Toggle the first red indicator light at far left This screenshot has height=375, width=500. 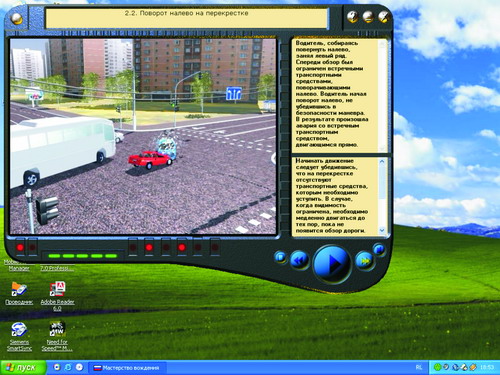coord(20,248)
